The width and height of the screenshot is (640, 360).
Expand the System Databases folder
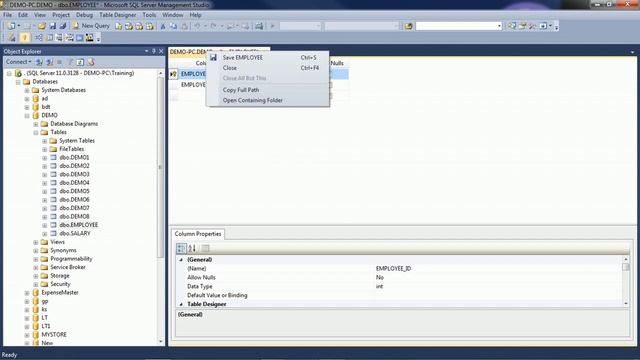click(27, 90)
